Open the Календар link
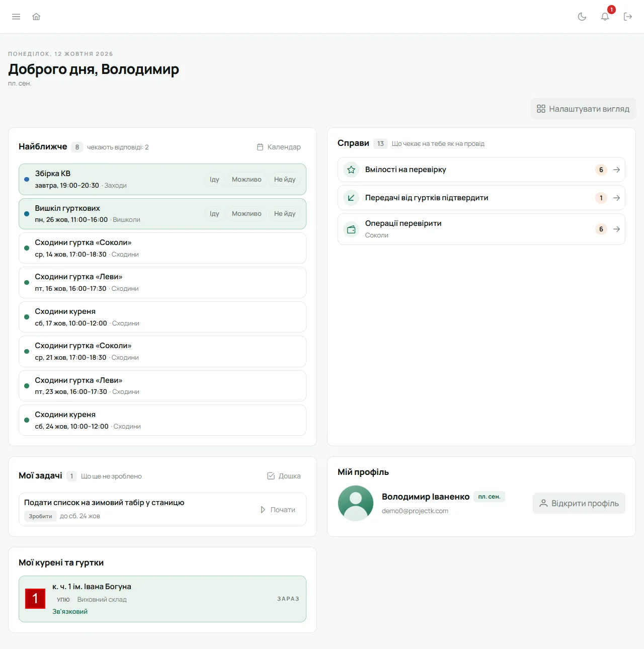 tap(279, 147)
